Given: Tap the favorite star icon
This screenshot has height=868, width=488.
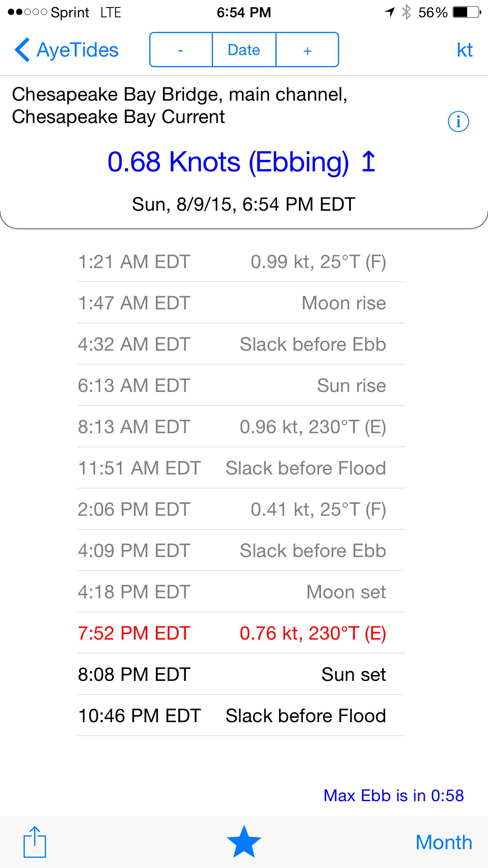Looking at the screenshot, I should tap(244, 842).
